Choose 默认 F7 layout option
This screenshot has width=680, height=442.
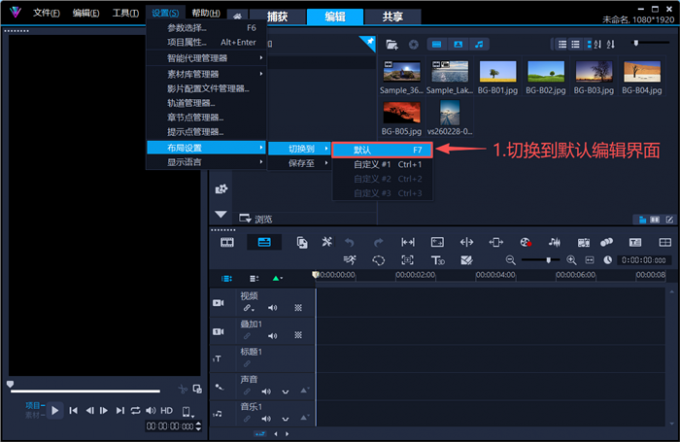[x=382, y=150]
